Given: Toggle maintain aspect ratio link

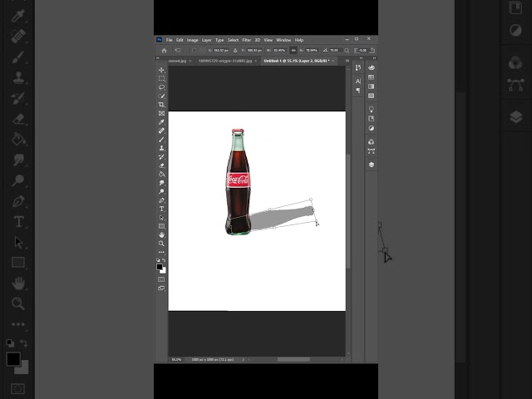Looking at the screenshot, I should (293, 51).
